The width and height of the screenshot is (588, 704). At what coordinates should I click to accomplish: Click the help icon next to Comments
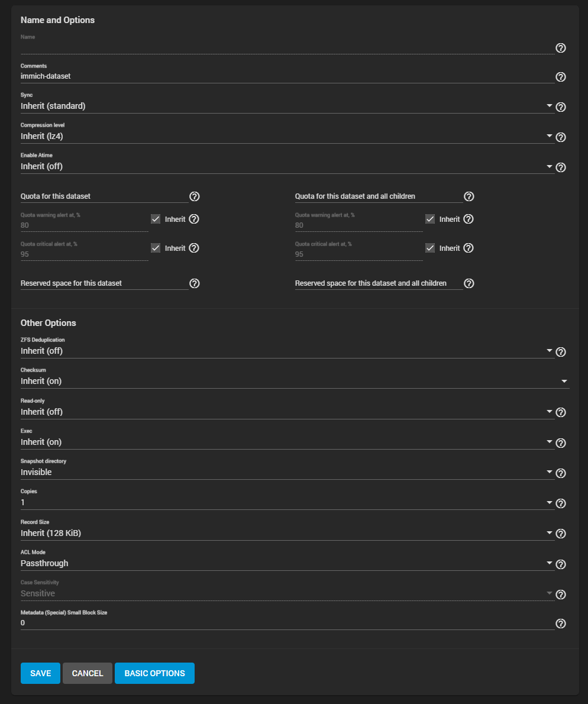tap(560, 77)
